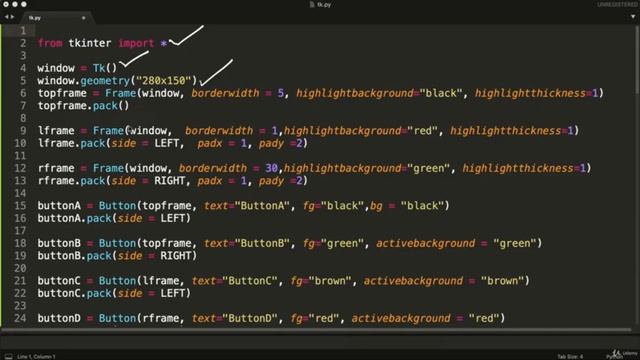Click the "ButtonB" string on line 18
Screen dimensions: 640x360
pos(262,243)
